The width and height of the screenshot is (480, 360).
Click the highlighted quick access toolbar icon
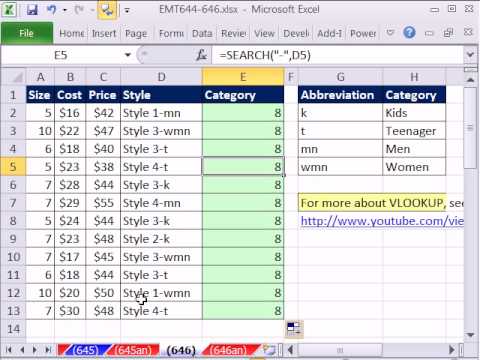[x=107, y=10]
